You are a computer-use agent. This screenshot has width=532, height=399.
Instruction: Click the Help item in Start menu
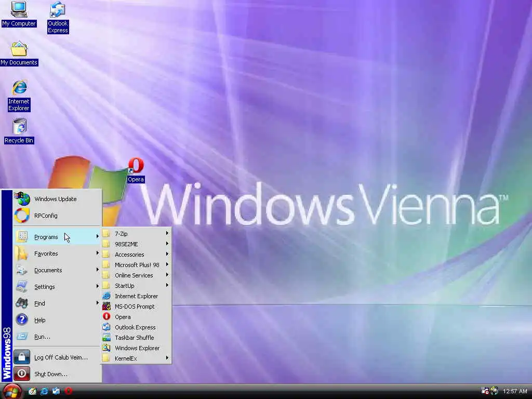pos(57,320)
